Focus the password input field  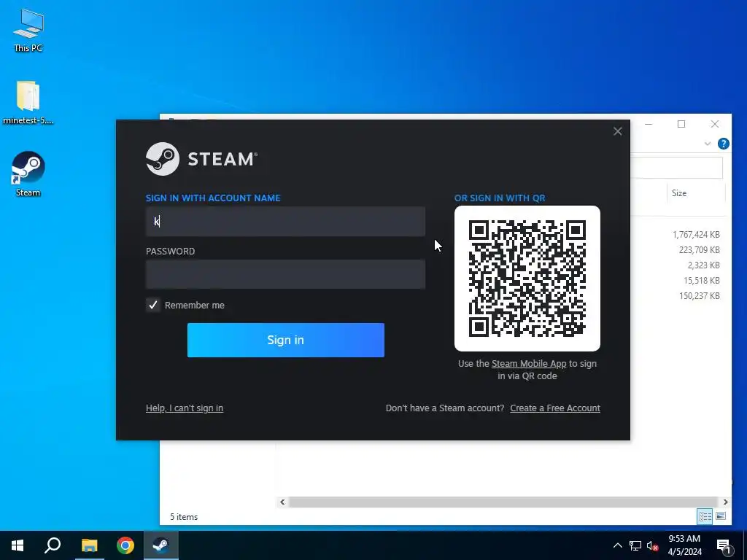point(285,274)
